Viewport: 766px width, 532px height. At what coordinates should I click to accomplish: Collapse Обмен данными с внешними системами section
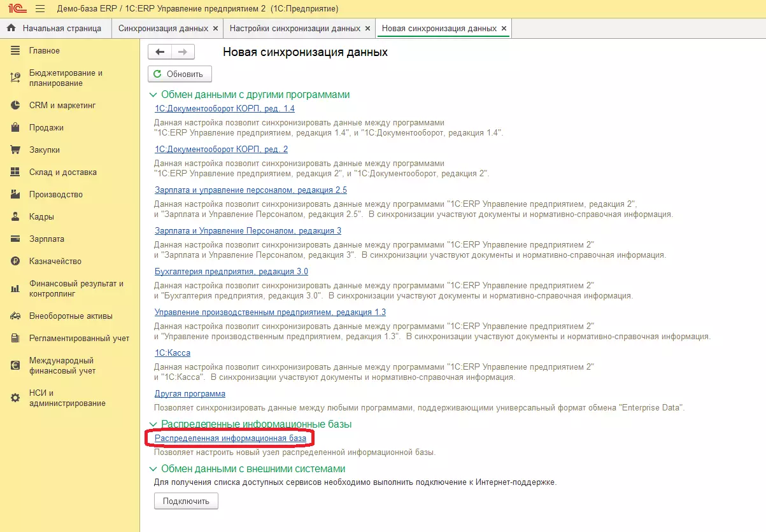tap(152, 469)
